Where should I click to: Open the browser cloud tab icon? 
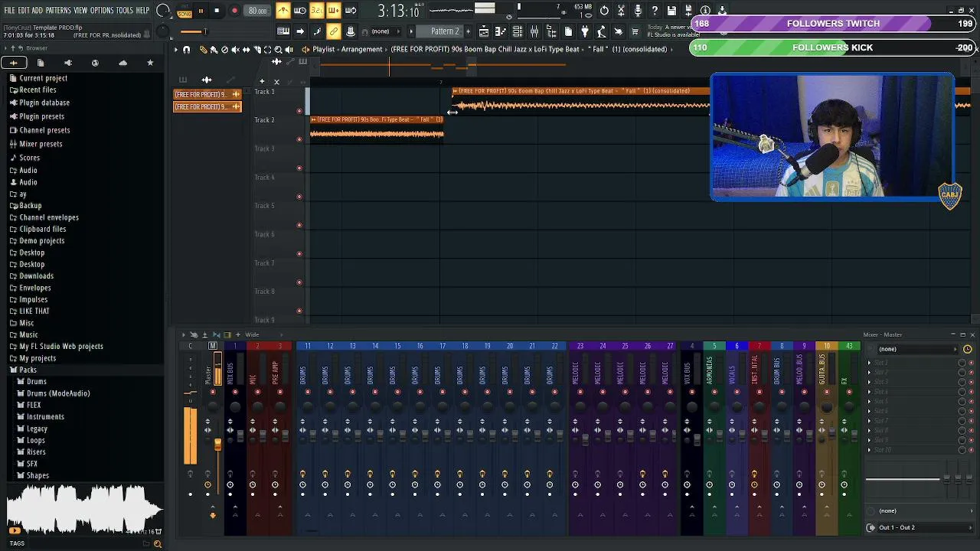pos(122,63)
